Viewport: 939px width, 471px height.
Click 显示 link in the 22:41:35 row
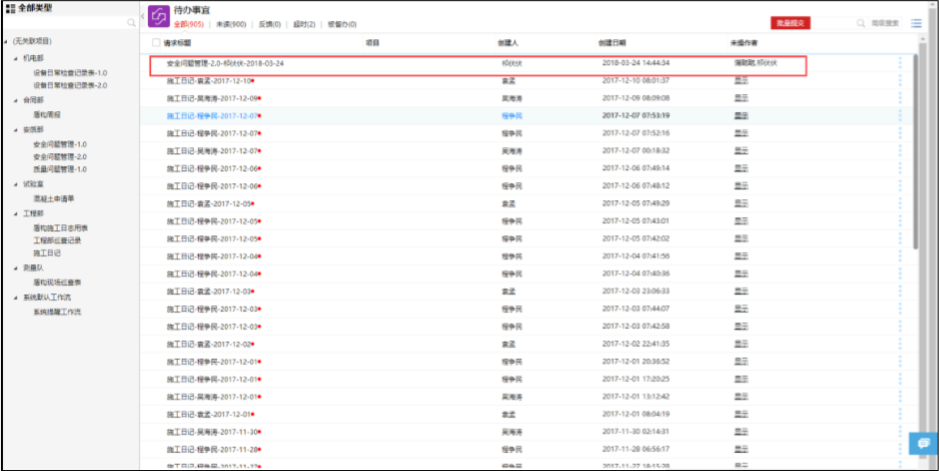pyautogui.click(x=741, y=344)
